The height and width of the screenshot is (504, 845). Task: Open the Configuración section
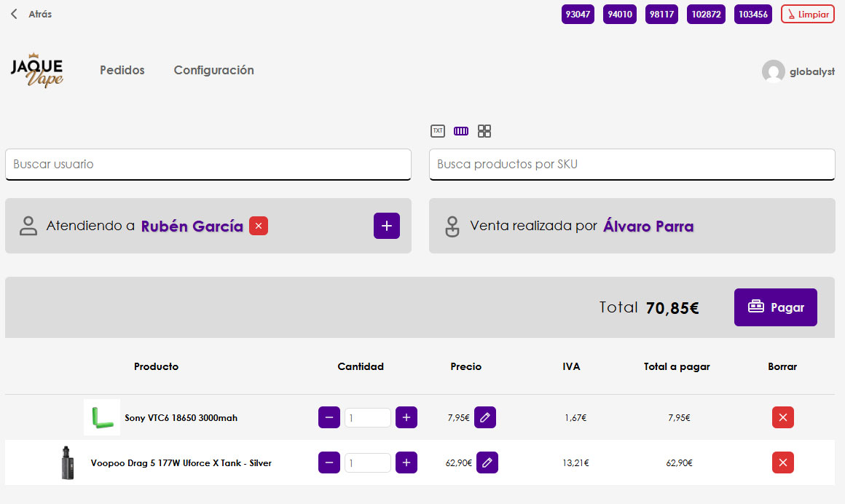pyautogui.click(x=213, y=70)
